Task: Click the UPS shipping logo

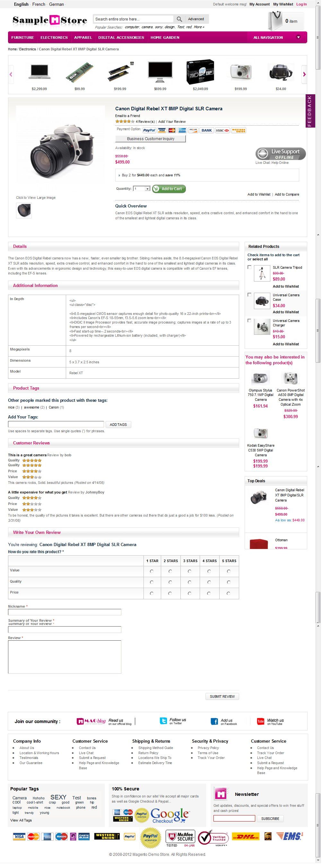Action: [268, 836]
